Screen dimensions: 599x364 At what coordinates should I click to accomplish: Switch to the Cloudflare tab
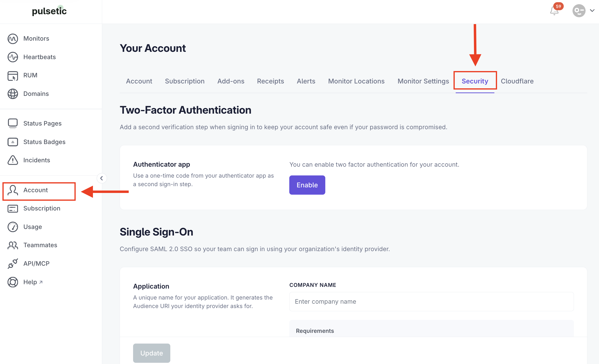click(517, 81)
